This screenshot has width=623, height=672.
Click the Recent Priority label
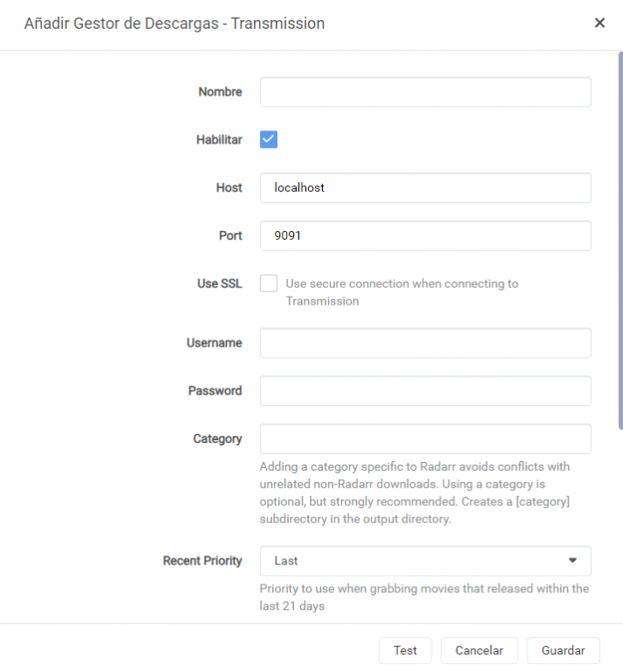tap(202, 561)
